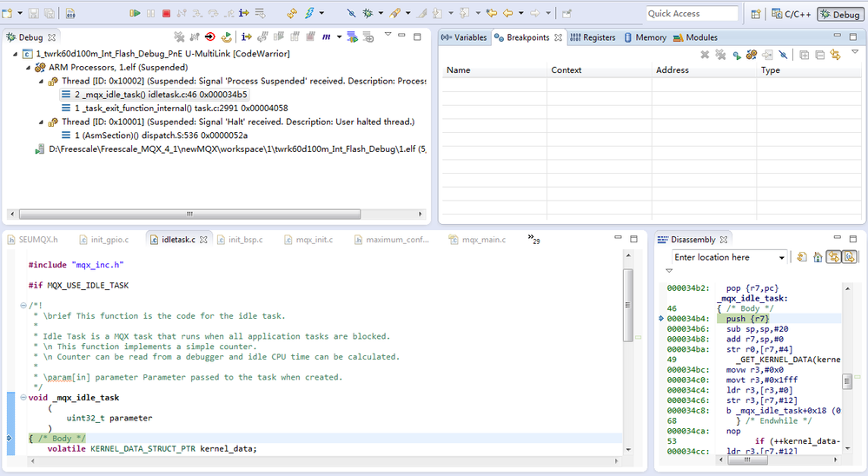Switch to the Variables tab

[x=465, y=37]
